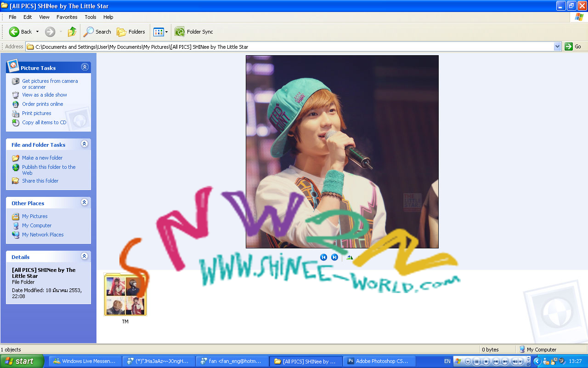588x368 pixels.
Task: Collapse the Details panel
Action: 85,256
